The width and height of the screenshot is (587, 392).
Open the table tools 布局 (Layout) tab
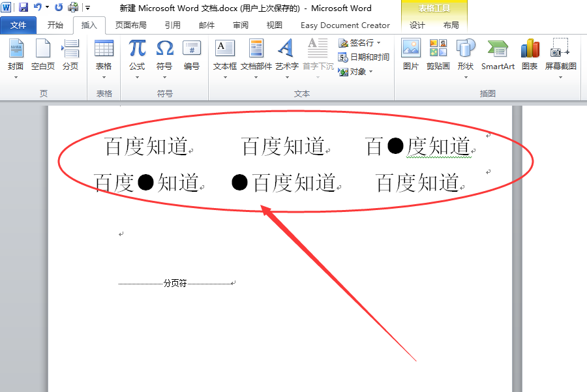click(451, 25)
